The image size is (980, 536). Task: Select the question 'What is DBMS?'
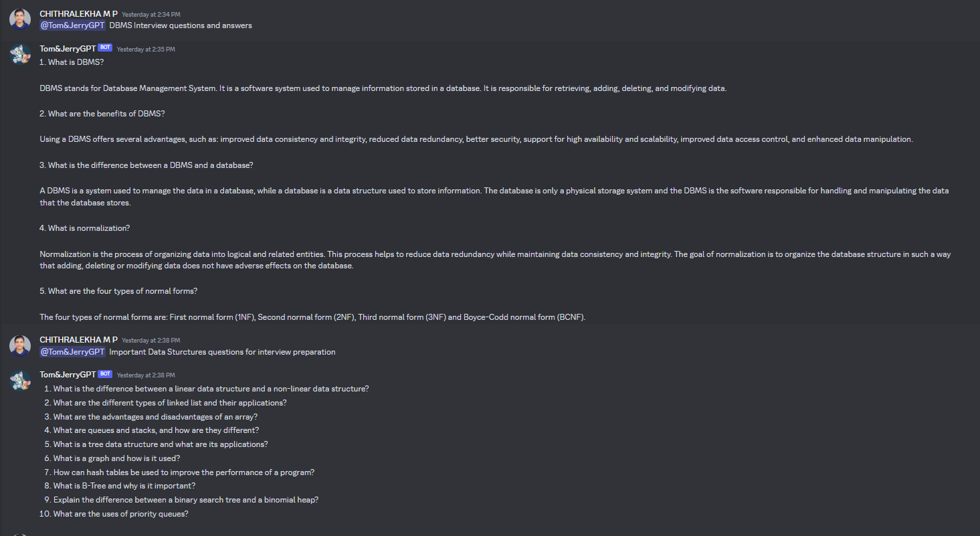click(72, 62)
